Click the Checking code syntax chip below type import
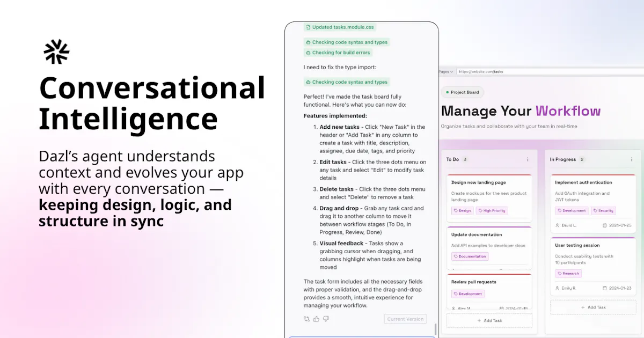 point(346,82)
